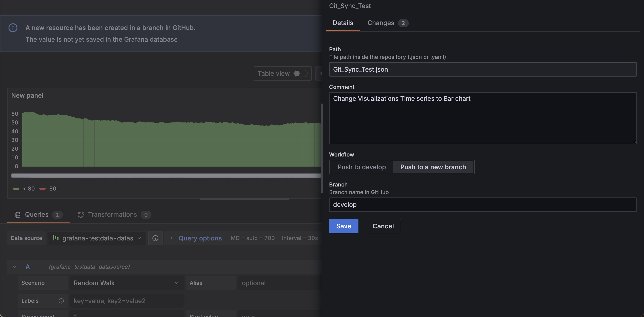Viewport: 644px width, 317px height.
Task: Click the Queries count badge showing 1
Action: pyautogui.click(x=57, y=215)
